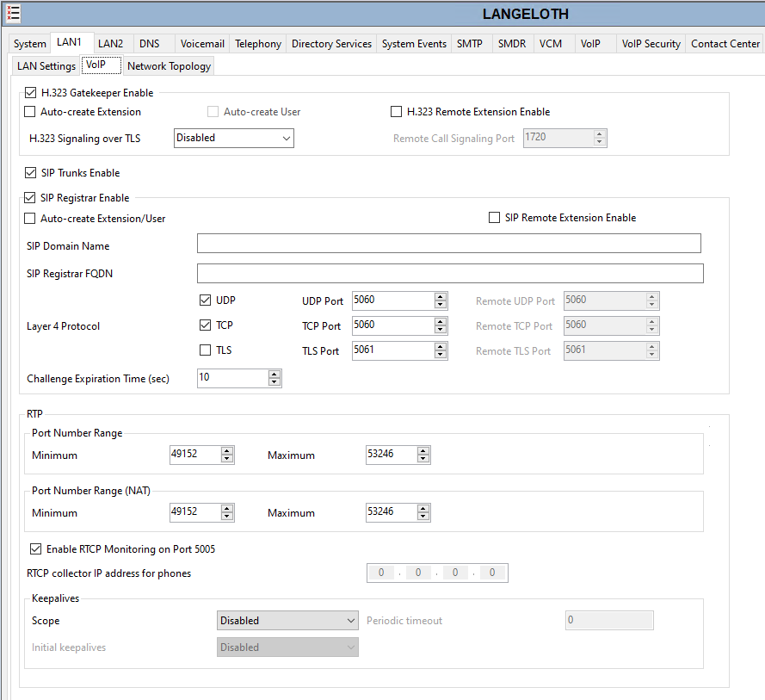Viewport: 765px width, 700px height.
Task: Open the SMTP tab
Action: coord(470,44)
